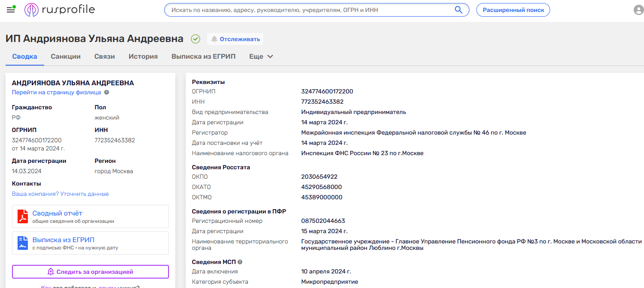This screenshot has width=644, height=288.
Task: Click the 'Ваша компания? Уточнить данные' link
Action: [x=60, y=194]
